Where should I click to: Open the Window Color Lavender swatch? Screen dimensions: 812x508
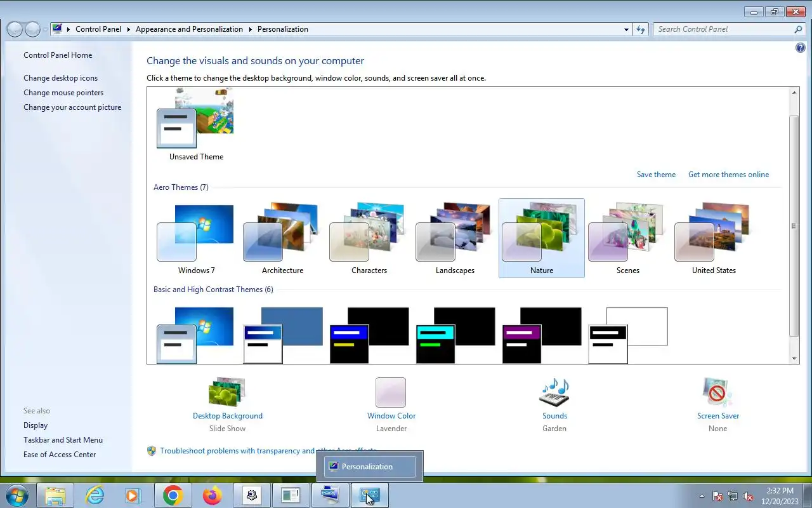pyautogui.click(x=391, y=392)
